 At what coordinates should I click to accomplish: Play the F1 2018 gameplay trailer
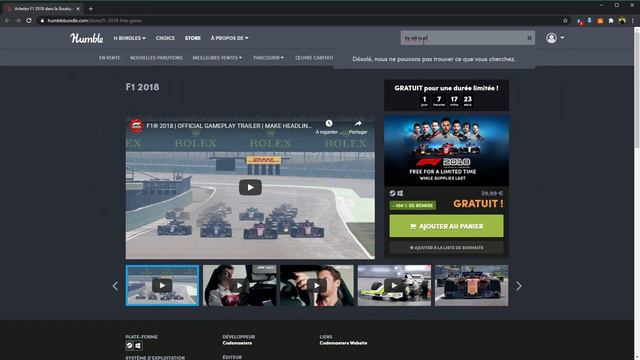tap(250, 187)
